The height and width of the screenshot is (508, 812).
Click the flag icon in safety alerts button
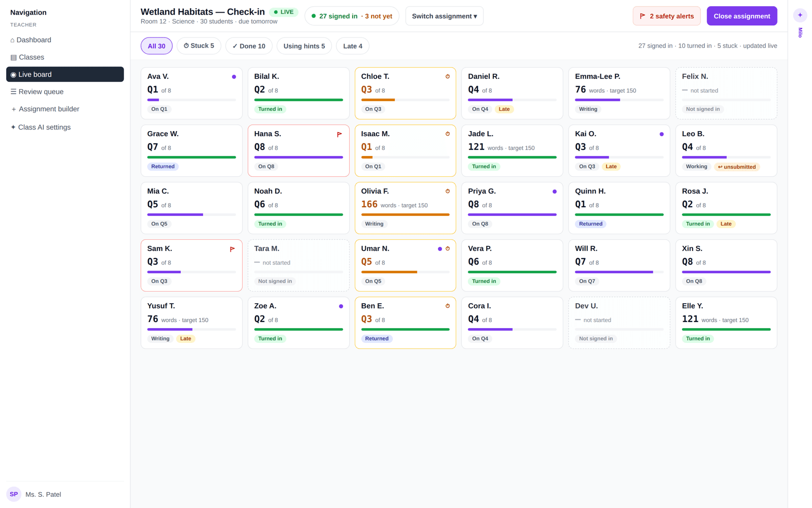pos(642,16)
